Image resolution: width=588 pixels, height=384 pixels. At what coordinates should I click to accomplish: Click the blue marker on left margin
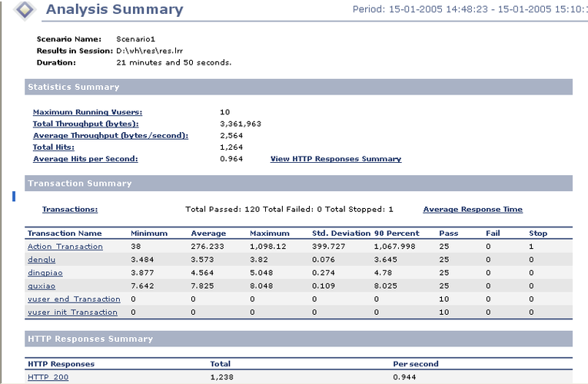click(x=14, y=197)
